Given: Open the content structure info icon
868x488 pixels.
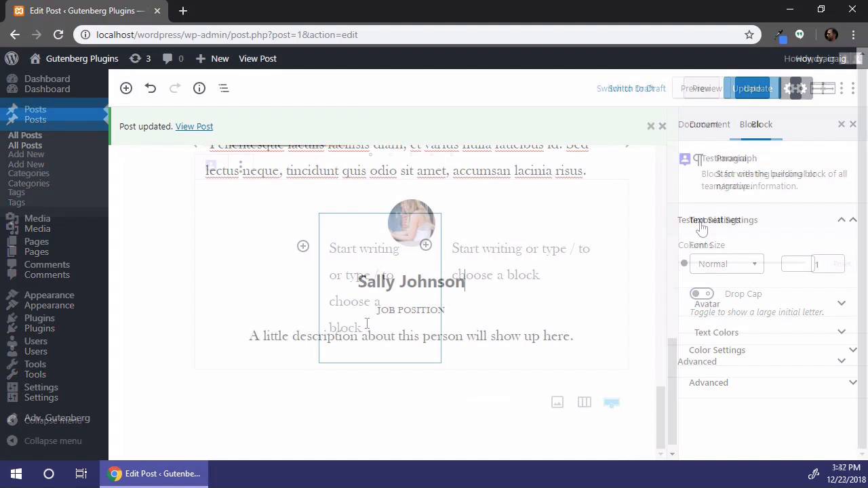Looking at the screenshot, I should (x=199, y=88).
